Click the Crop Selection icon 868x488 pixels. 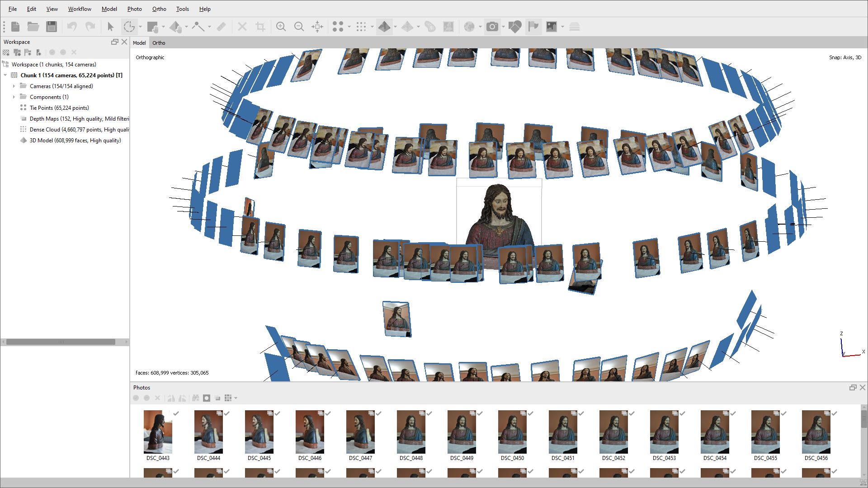click(x=260, y=27)
